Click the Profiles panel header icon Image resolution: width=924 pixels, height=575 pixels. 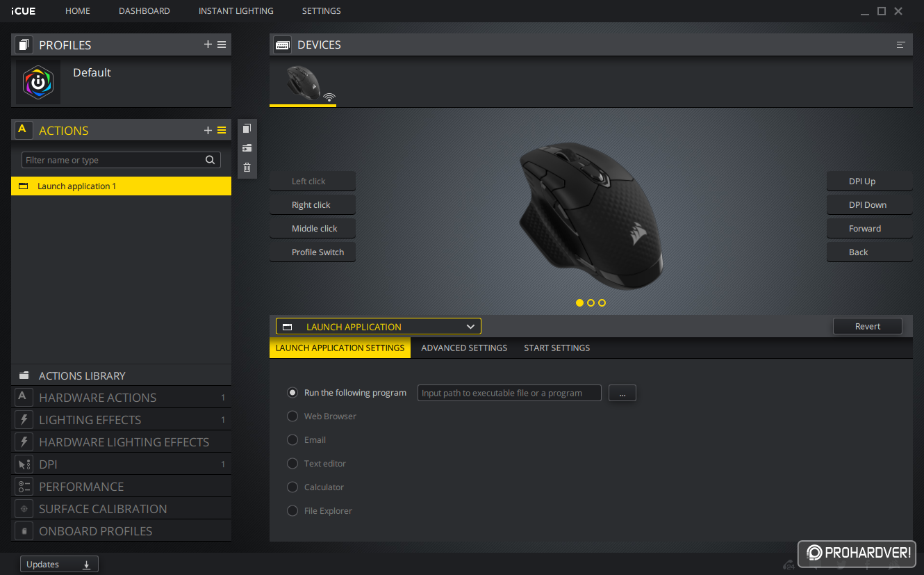23,44
